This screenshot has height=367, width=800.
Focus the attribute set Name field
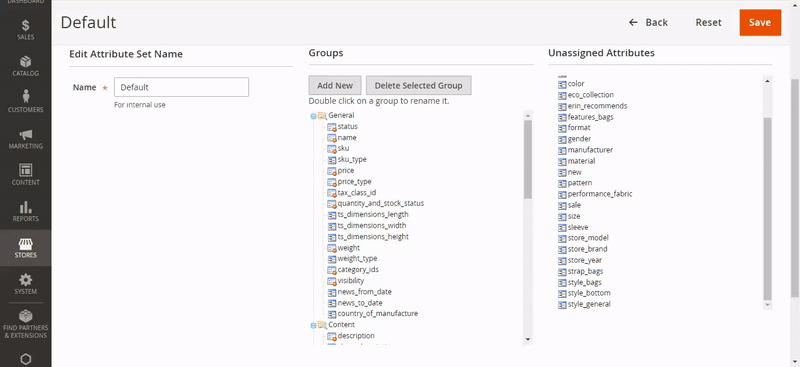click(181, 87)
